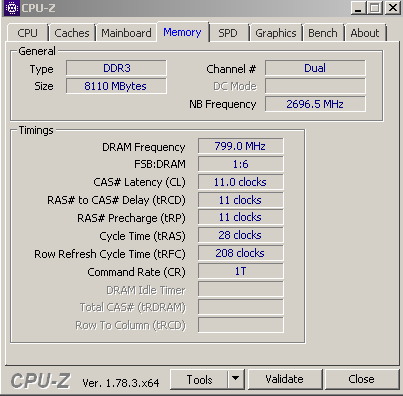Click the Command Rate 1T field
This screenshot has height=396, width=403.
tap(240, 271)
